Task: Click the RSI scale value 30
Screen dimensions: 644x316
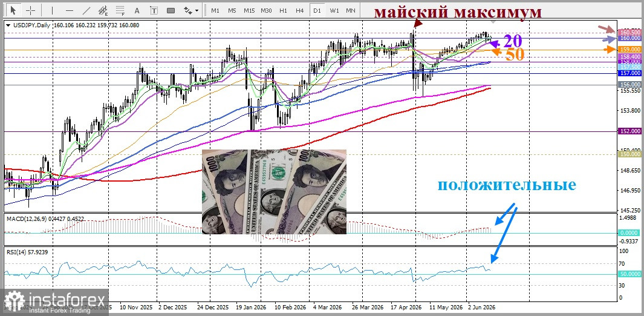Action: tap(623, 285)
